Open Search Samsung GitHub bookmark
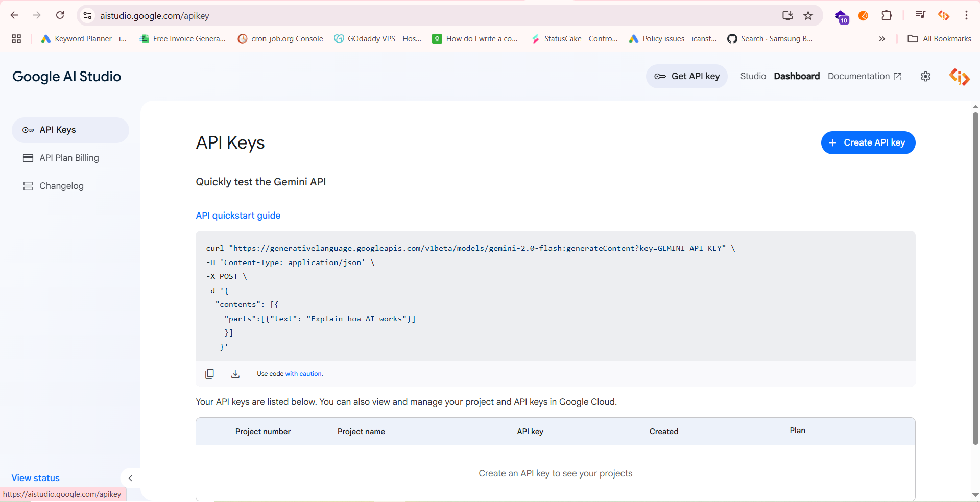The height and width of the screenshot is (502, 980). tap(770, 39)
